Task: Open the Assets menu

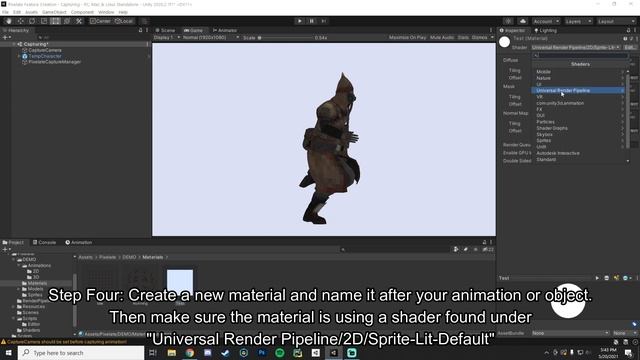Action: (x=31, y=12)
